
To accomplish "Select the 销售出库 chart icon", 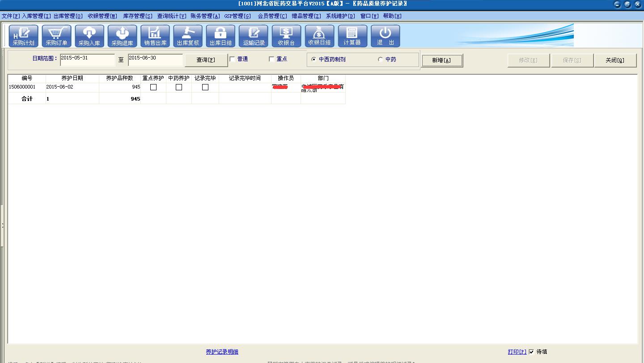I will point(155,36).
